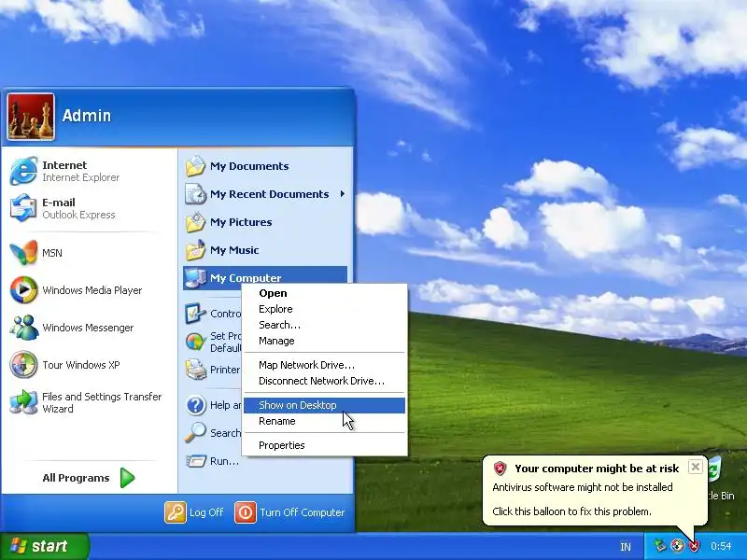Open the My Music folder icon
Screen dimensions: 747x560
(195, 250)
